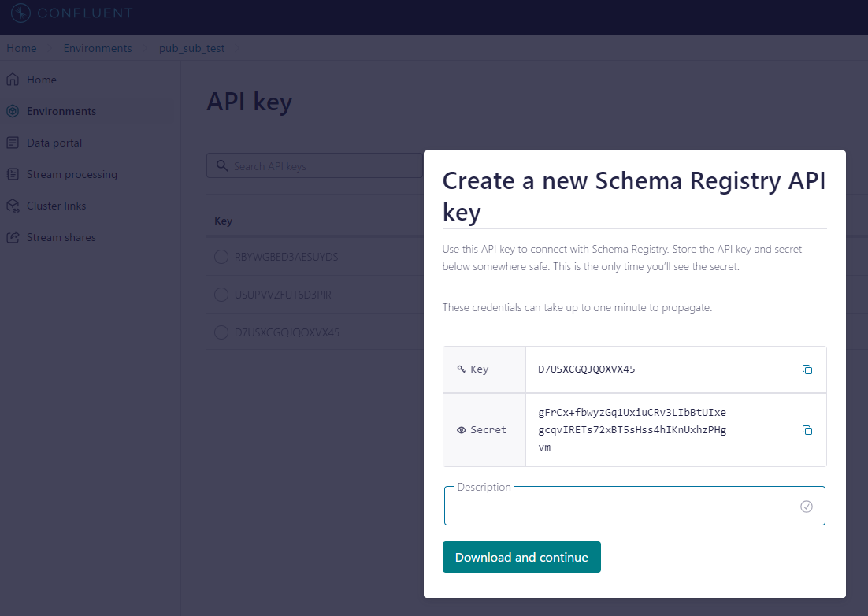Click the Stream shares icon in sidebar
Screen dimensions: 868x616
point(12,237)
